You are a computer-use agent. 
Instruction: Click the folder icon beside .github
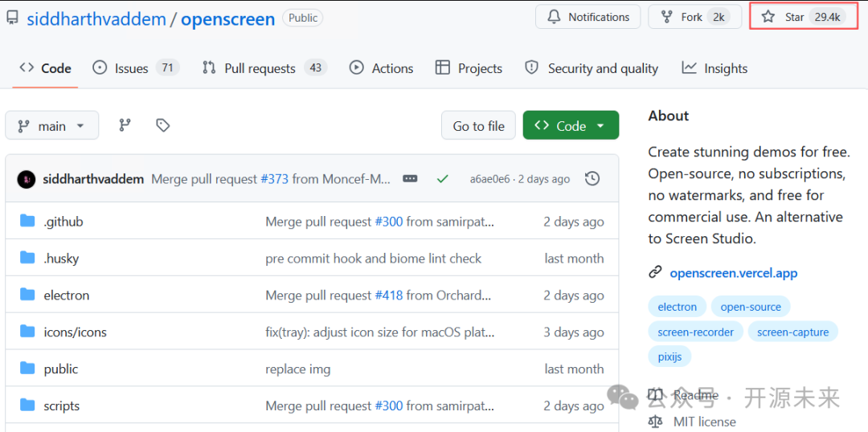coord(27,222)
